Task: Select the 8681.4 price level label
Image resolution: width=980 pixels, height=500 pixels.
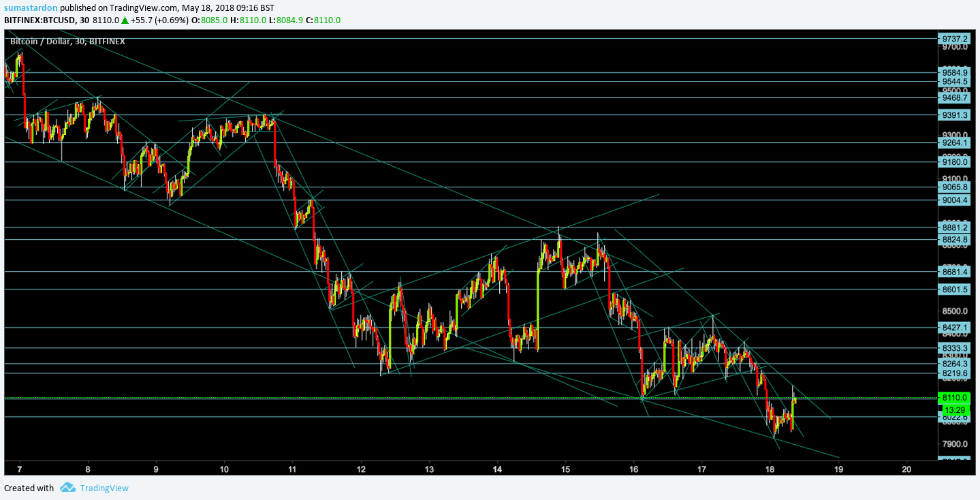Action: pyautogui.click(x=953, y=272)
